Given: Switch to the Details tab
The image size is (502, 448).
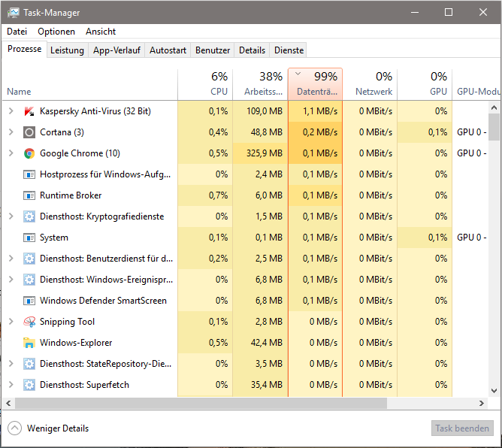Looking at the screenshot, I should [x=252, y=50].
